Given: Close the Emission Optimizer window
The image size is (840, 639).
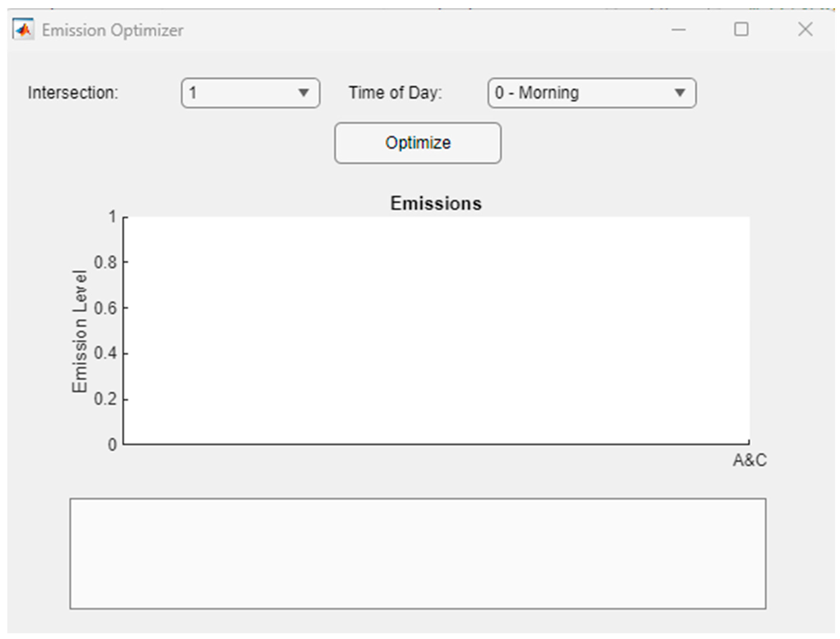Looking at the screenshot, I should tap(805, 29).
